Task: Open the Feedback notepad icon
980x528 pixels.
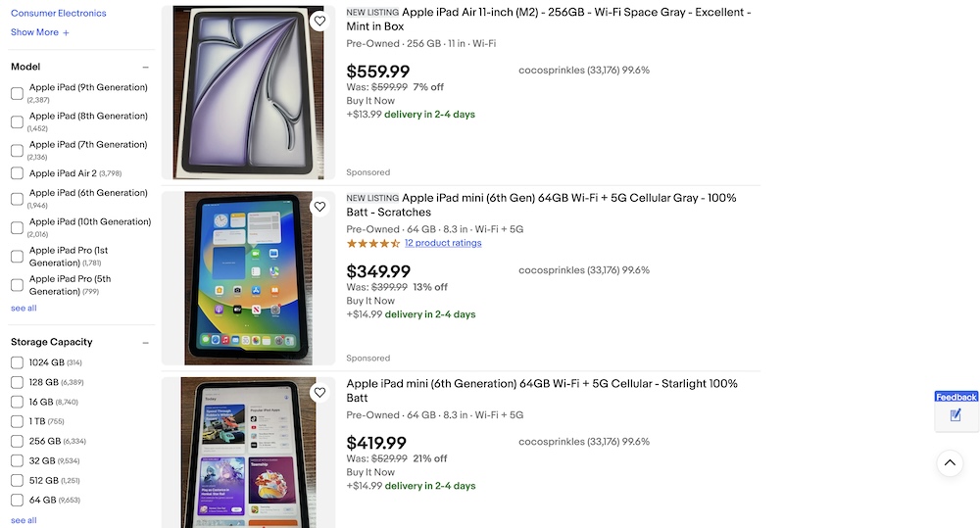Action: tap(955, 415)
